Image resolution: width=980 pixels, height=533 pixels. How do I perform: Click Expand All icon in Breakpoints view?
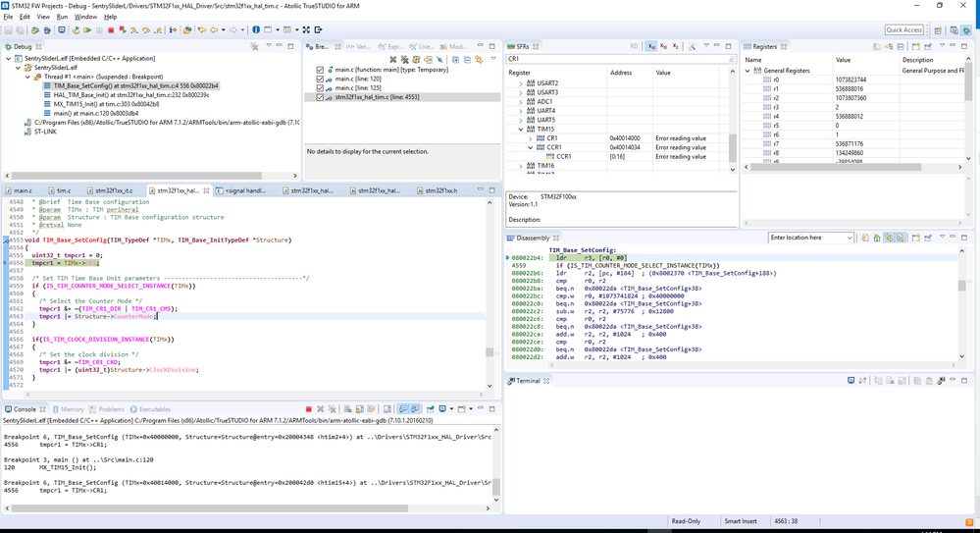coord(455,60)
